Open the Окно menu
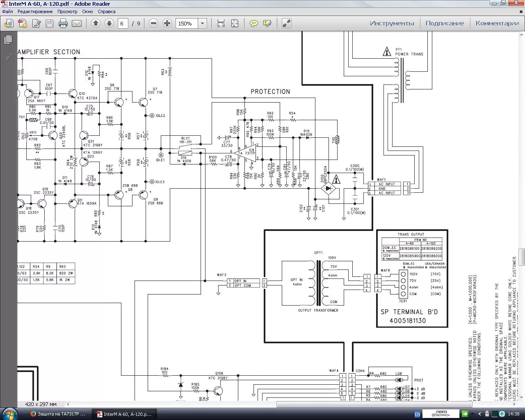This screenshot has height=420, width=525. [x=87, y=11]
